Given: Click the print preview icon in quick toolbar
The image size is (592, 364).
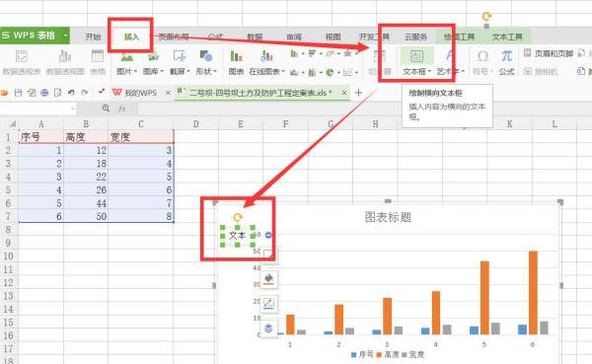Looking at the screenshot, I should pyautogui.click(x=58, y=93).
